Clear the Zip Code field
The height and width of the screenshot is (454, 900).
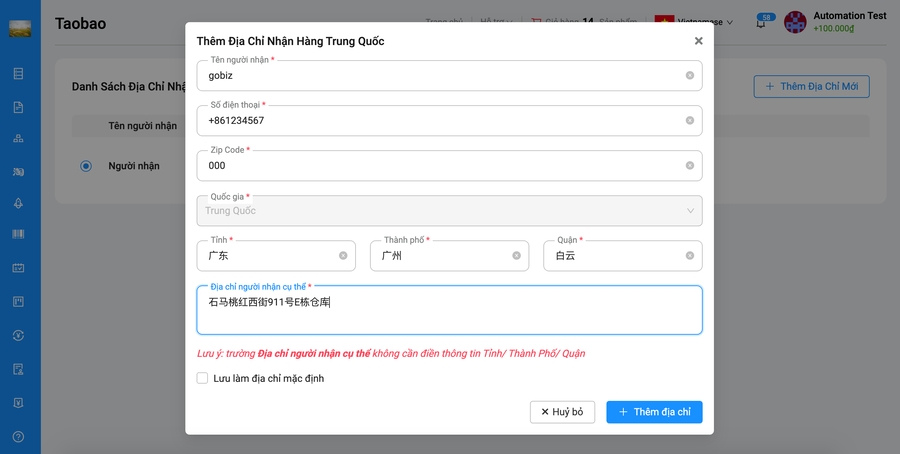coord(689,166)
